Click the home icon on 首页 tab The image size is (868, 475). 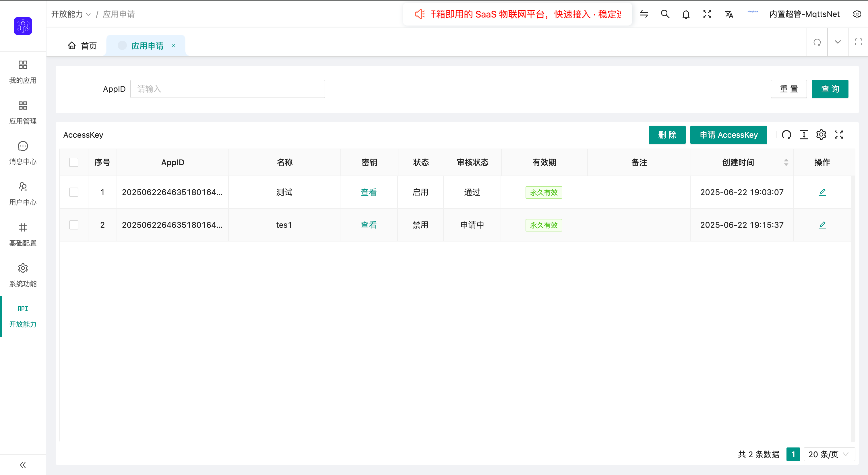coord(72,45)
